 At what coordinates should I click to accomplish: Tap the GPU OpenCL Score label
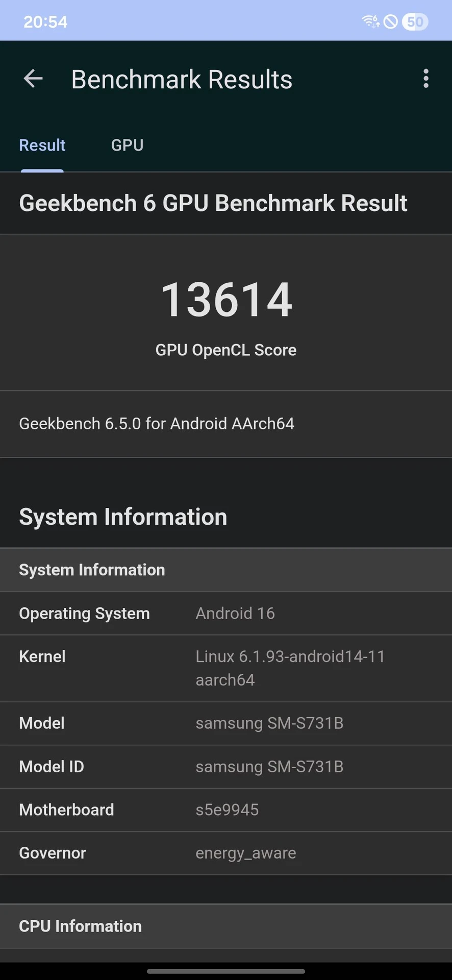(x=226, y=350)
